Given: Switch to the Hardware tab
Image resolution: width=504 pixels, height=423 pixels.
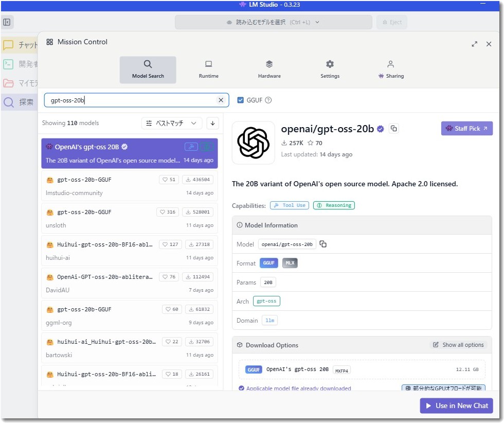Looking at the screenshot, I should pos(269,70).
